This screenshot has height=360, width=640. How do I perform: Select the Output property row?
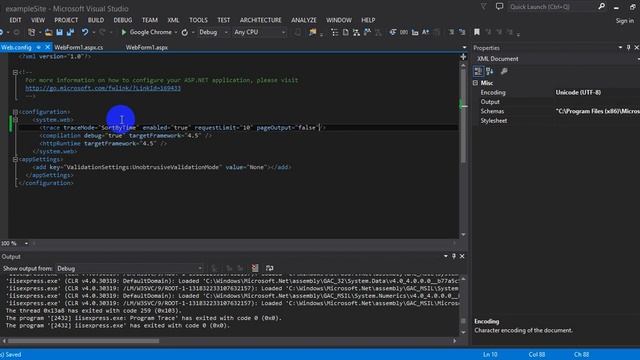click(x=556, y=102)
